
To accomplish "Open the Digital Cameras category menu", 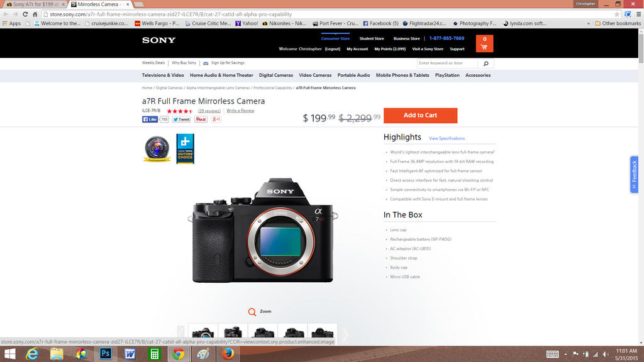I will point(275,75).
